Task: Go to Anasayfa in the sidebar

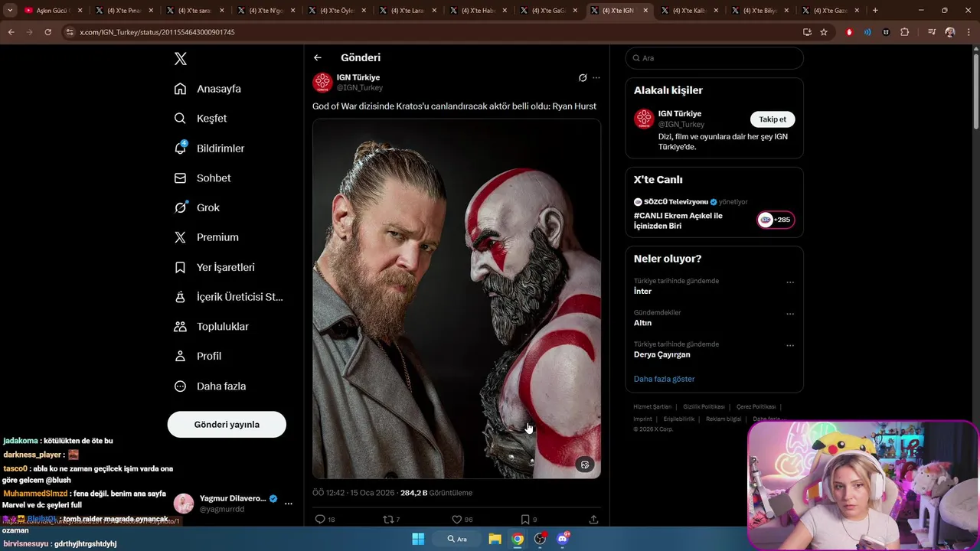Action: (207, 89)
